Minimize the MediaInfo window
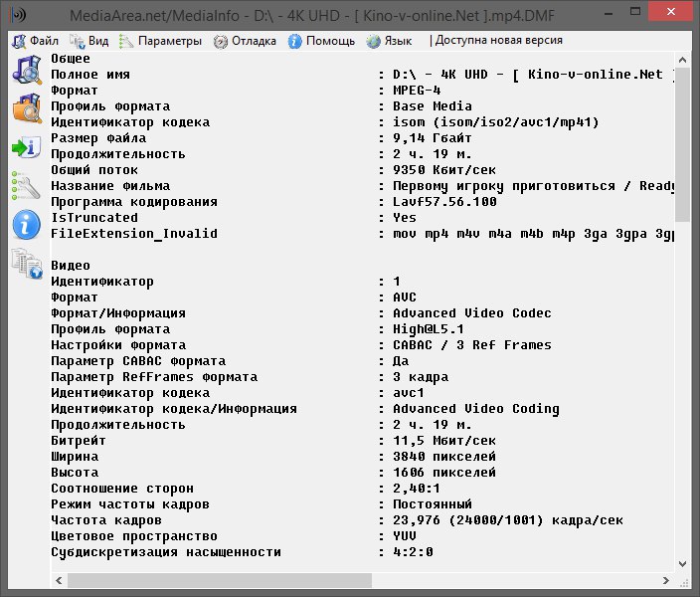The height and width of the screenshot is (597, 700). [x=609, y=12]
